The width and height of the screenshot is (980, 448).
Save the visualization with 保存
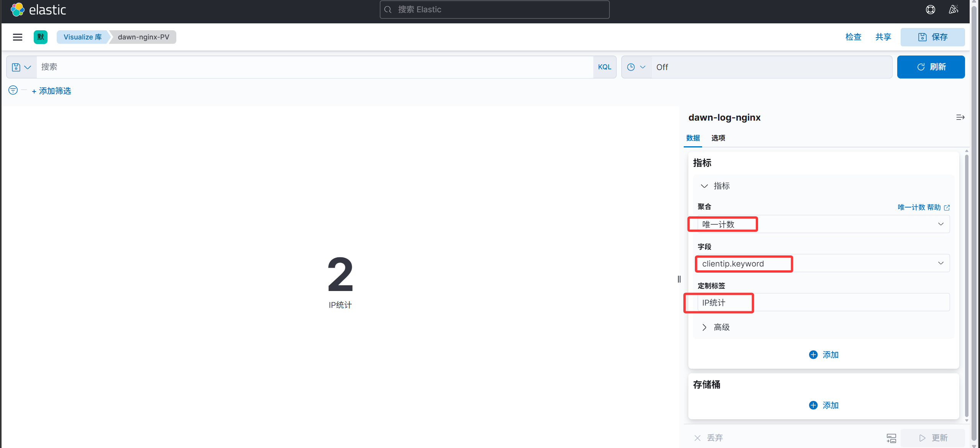tap(932, 37)
